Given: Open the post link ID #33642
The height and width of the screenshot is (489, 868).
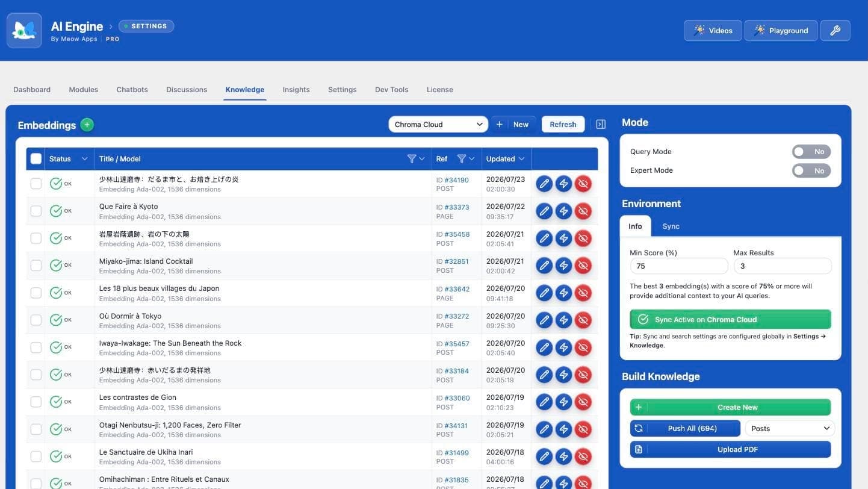Looking at the screenshot, I should pyautogui.click(x=456, y=289).
